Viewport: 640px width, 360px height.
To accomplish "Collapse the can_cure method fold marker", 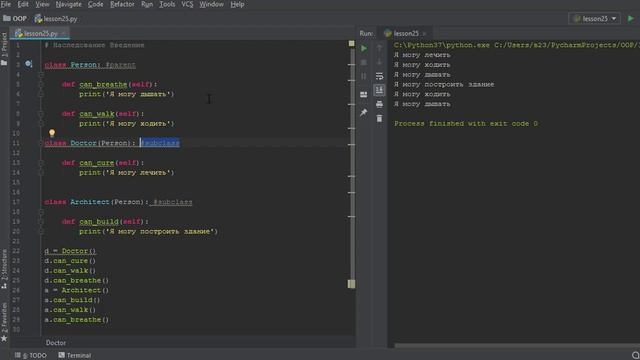I will [x=41, y=163].
